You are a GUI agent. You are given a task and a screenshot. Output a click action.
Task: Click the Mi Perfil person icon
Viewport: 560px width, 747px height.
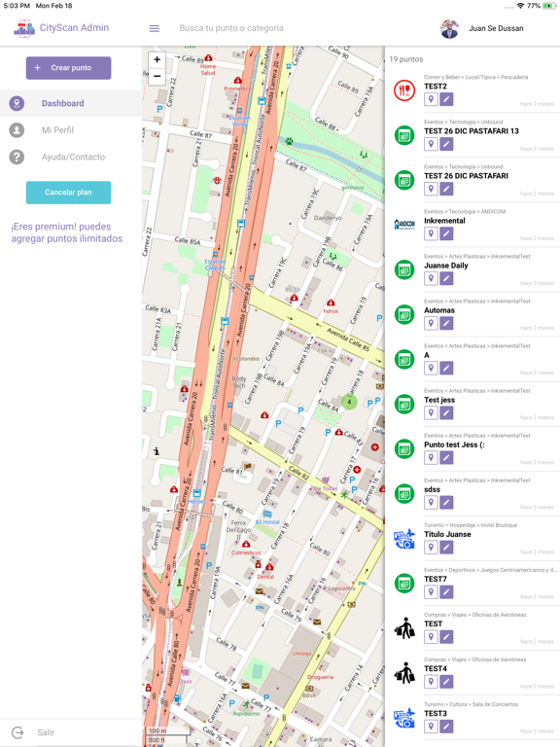click(x=17, y=130)
